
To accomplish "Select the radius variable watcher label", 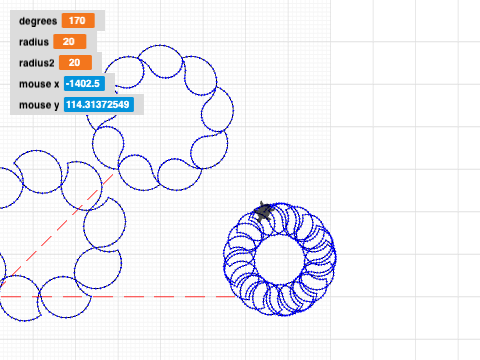I will [x=34, y=42].
